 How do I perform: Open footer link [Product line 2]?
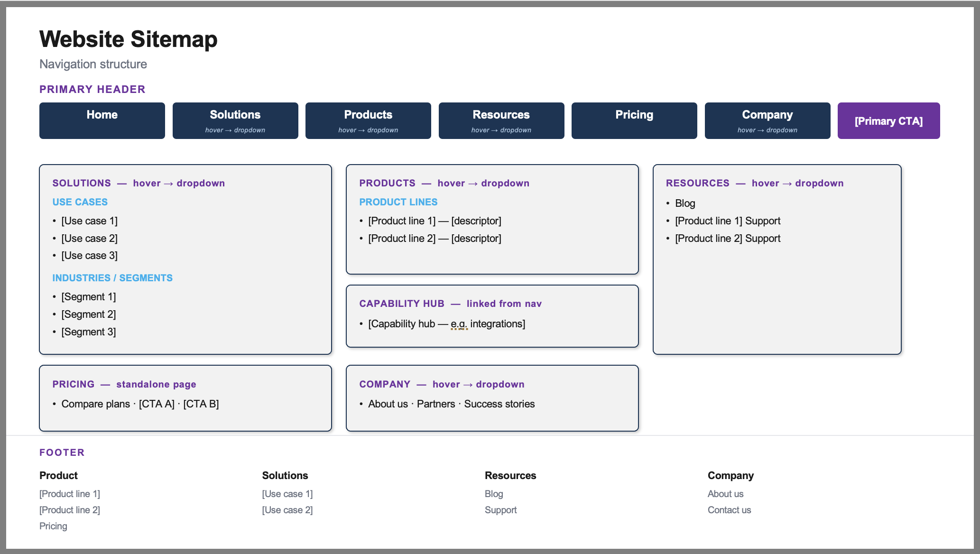70,510
